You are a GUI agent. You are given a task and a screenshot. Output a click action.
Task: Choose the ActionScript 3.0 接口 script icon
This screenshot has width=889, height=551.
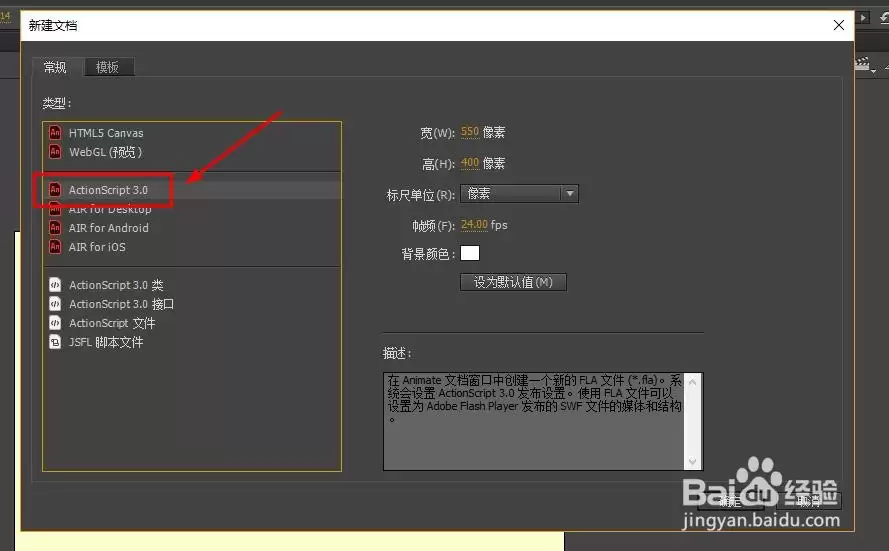(x=55, y=304)
